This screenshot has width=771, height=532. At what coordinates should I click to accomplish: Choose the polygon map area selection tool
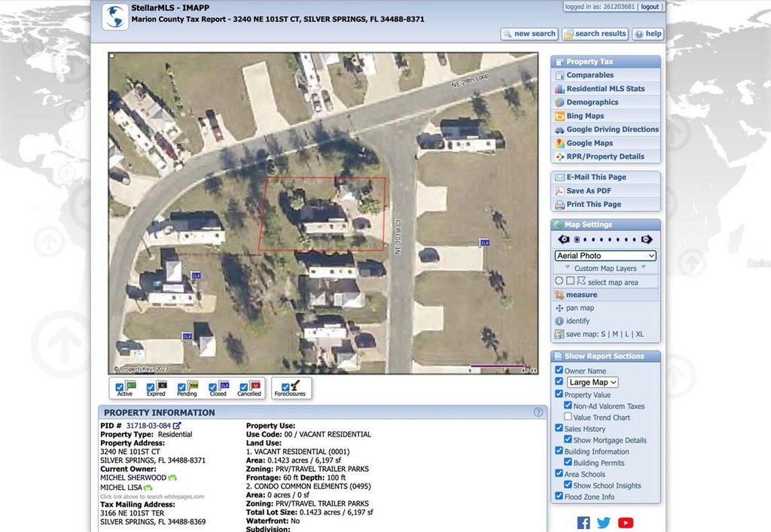tap(581, 281)
